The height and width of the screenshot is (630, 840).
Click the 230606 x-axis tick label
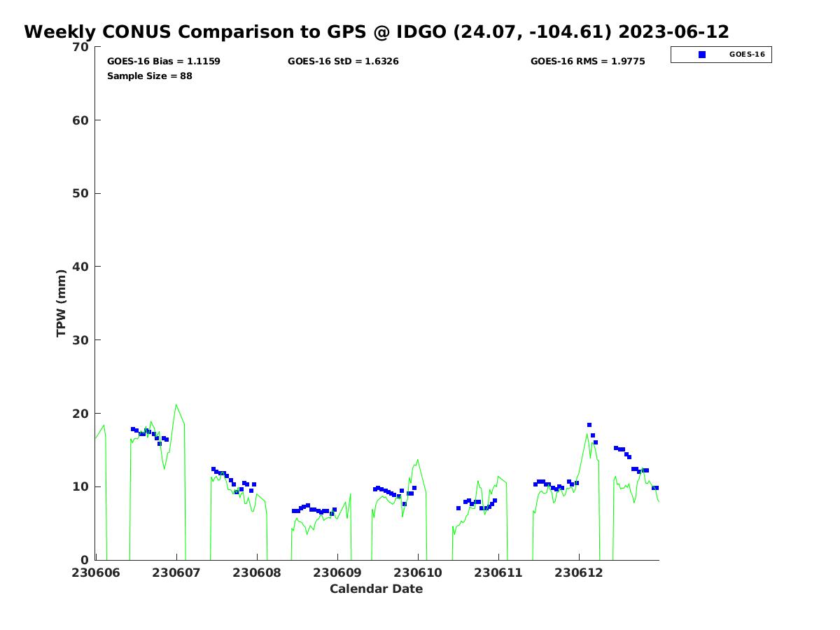[x=96, y=573]
